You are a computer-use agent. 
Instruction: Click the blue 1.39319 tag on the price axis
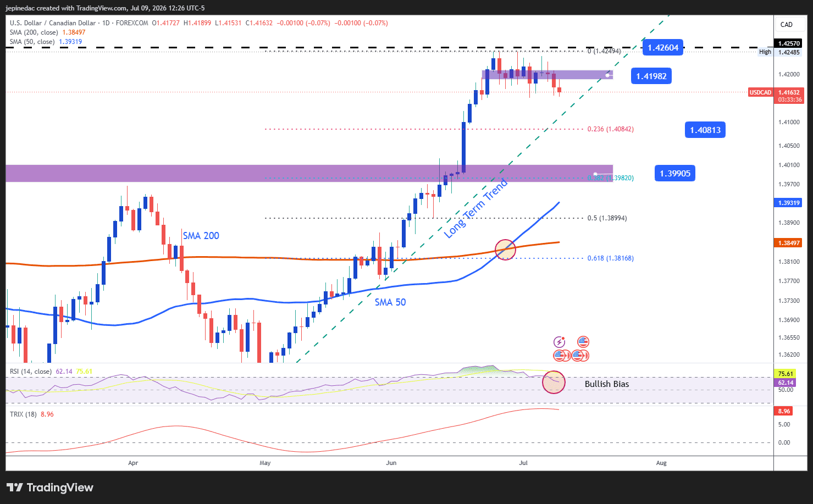[789, 203]
